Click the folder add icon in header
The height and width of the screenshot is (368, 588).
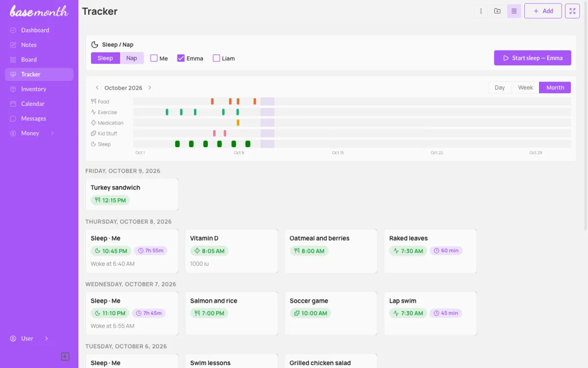tap(497, 11)
